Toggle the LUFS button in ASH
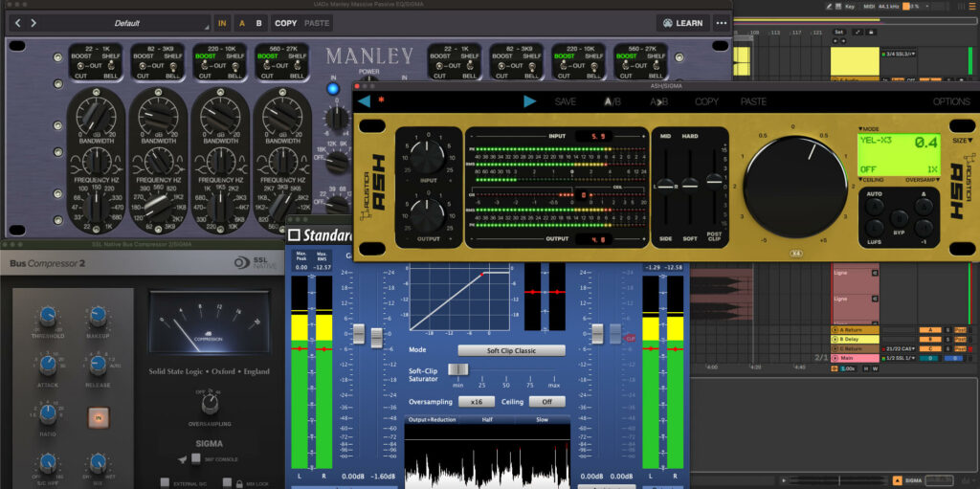 click(875, 228)
